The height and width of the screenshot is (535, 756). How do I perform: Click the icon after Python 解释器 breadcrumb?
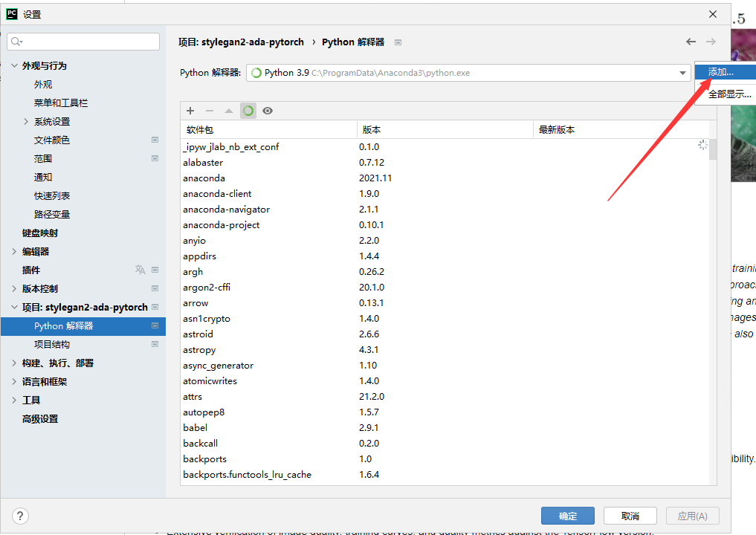(x=398, y=42)
